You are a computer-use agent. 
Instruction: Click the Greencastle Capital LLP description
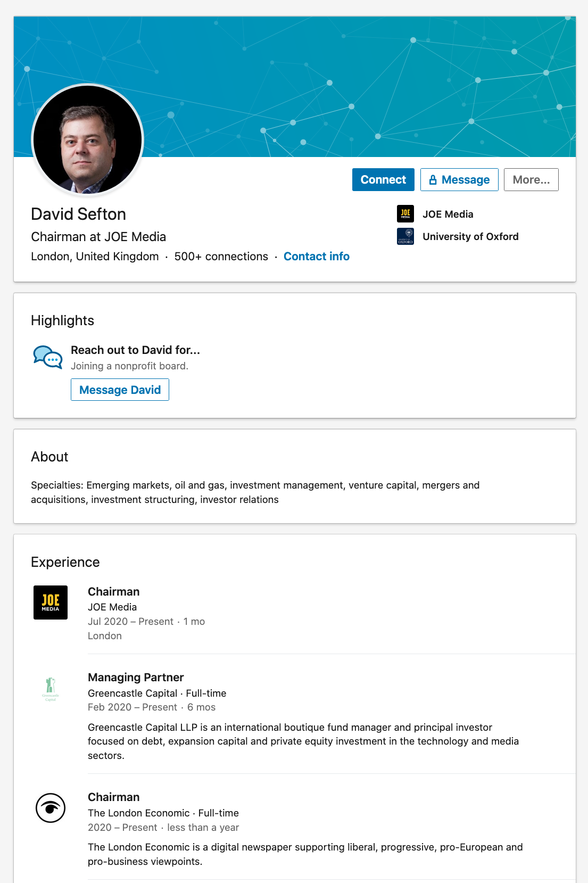coord(303,741)
